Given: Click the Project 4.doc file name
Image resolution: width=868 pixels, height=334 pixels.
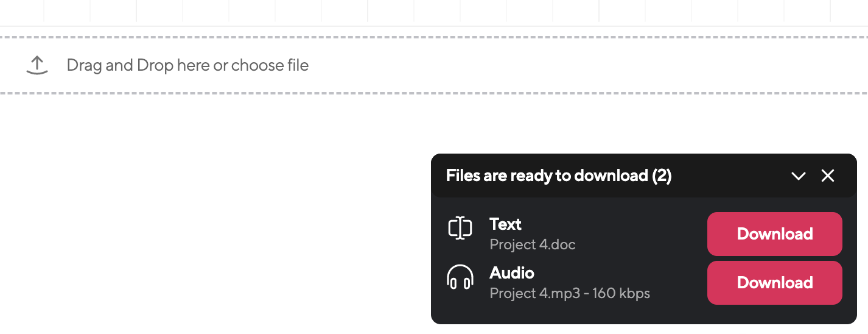Looking at the screenshot, I should pyautogui.click(x=533, y=245).
